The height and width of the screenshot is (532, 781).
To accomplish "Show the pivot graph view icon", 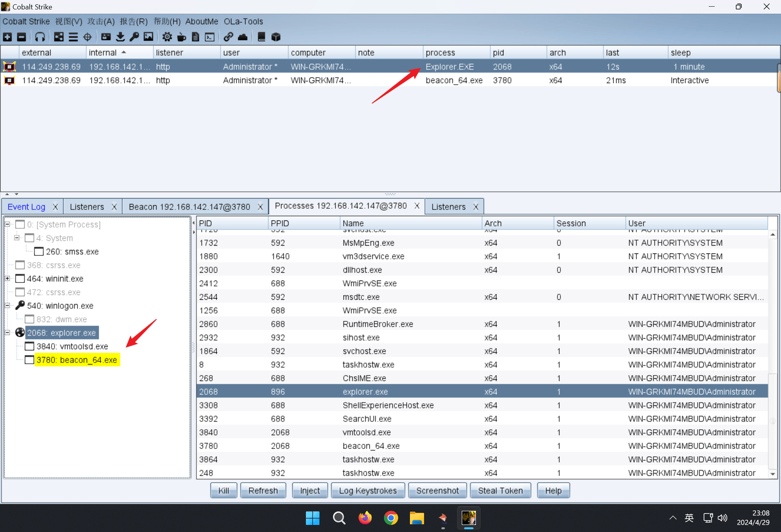I will [x=59, y=37].
